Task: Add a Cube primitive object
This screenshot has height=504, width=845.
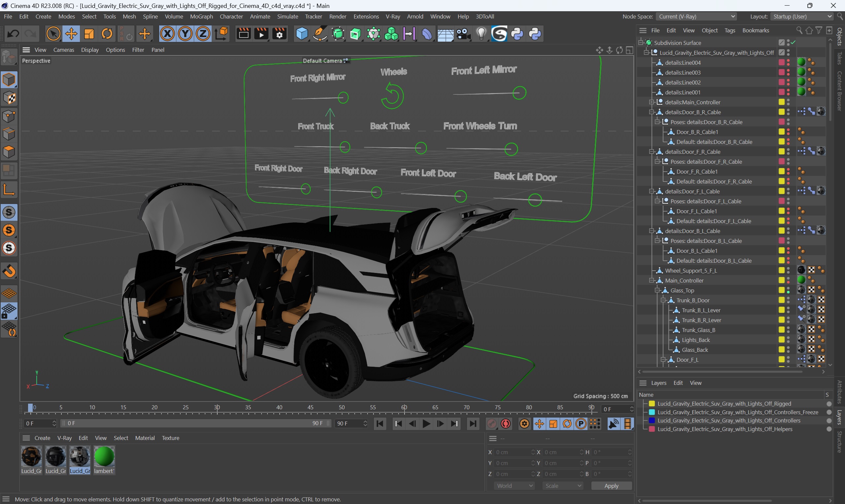Action: coord(302,34)
